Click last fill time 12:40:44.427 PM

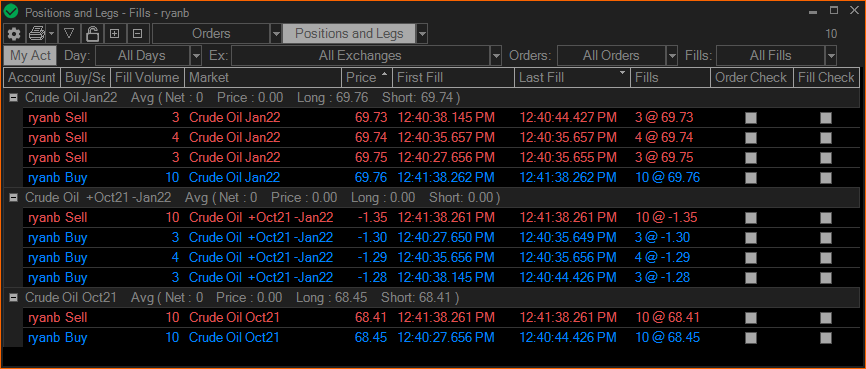coord(568,118)
